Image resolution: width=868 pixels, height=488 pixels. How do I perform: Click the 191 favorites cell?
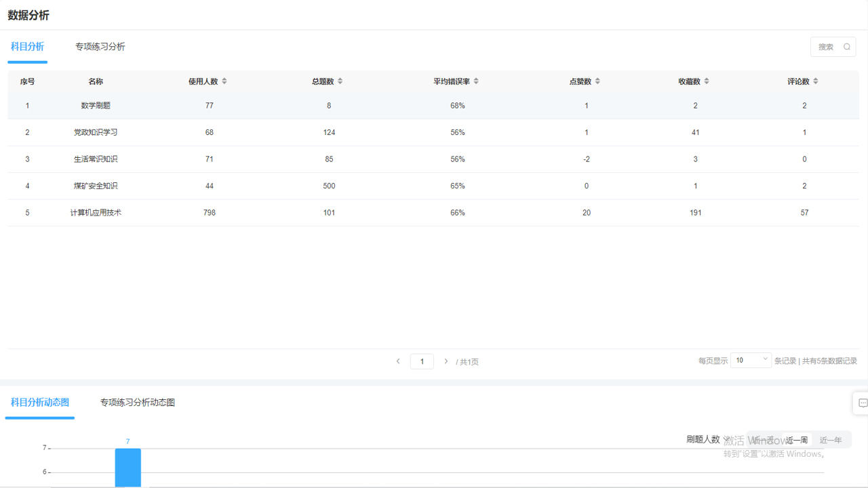696,213
